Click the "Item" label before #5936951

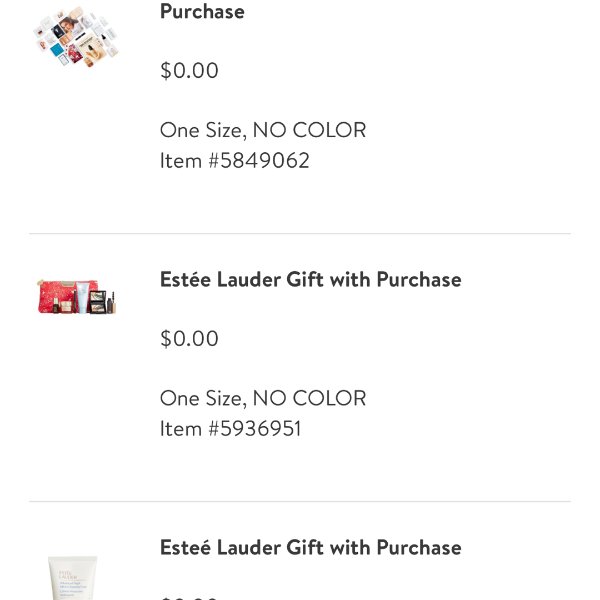[x=181, y=429]
